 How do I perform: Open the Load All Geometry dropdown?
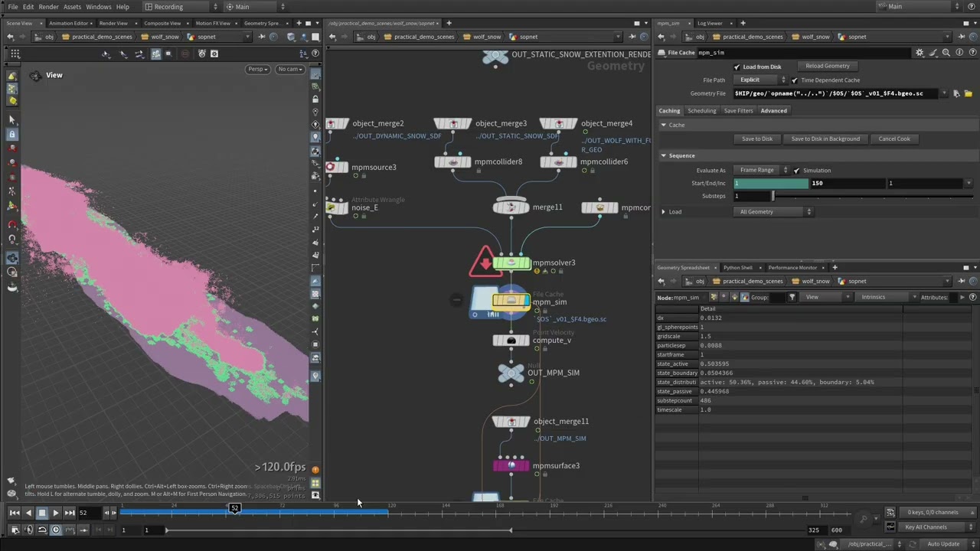click(x=773, y=212)
